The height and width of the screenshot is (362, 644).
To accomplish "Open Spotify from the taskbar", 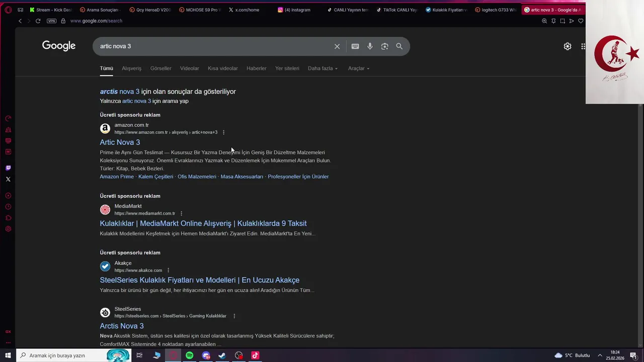I will click(x=189, y=355).
